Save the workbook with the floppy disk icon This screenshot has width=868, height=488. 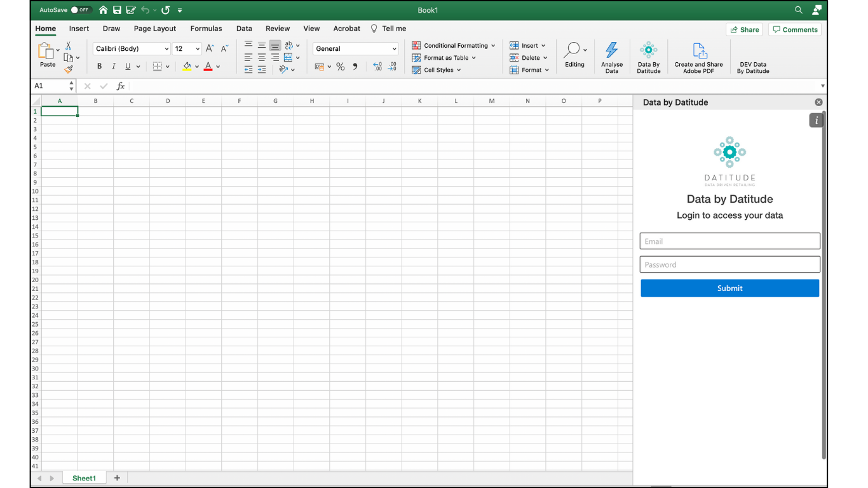tap(117, 10)
